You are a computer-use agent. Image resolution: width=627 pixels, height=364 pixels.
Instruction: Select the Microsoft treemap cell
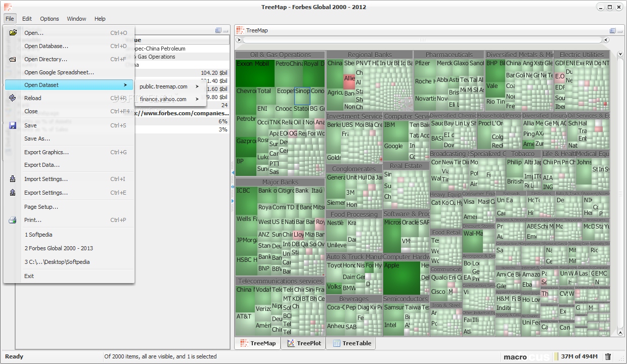(x=392, y=235)
